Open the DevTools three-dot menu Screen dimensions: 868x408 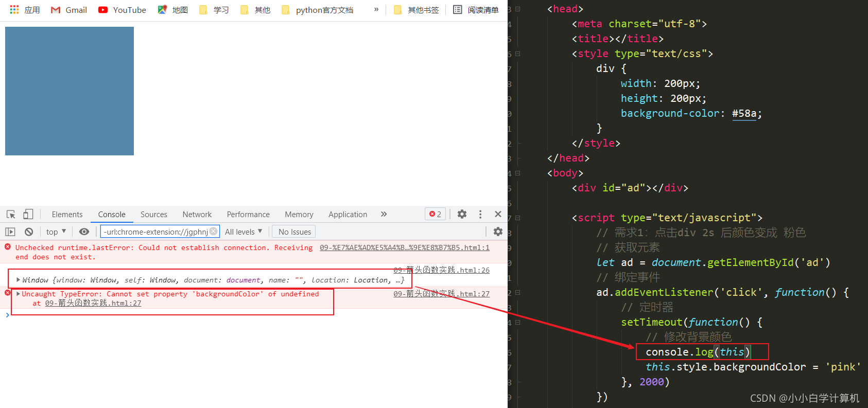(480, 214)
